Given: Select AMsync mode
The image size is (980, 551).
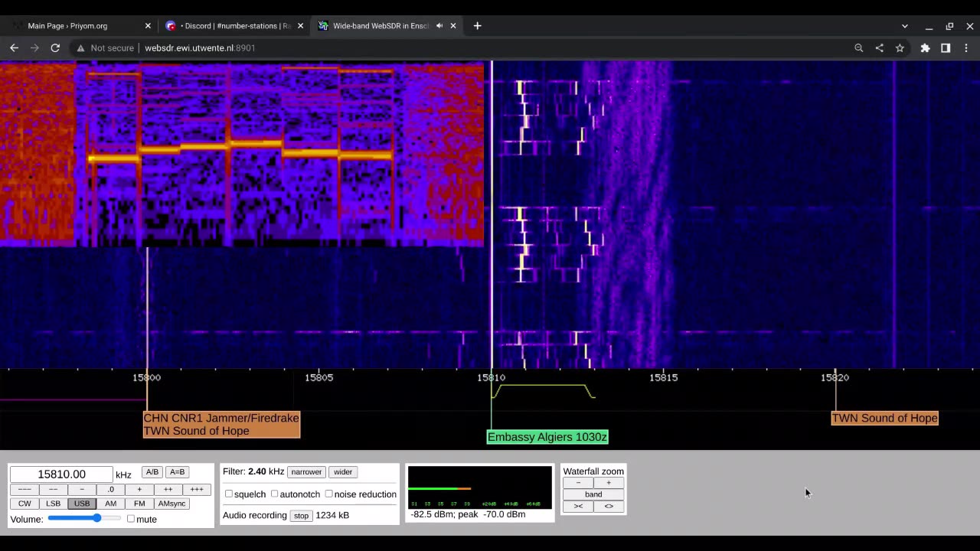Looking at the screenshot, I should (172, 504).
